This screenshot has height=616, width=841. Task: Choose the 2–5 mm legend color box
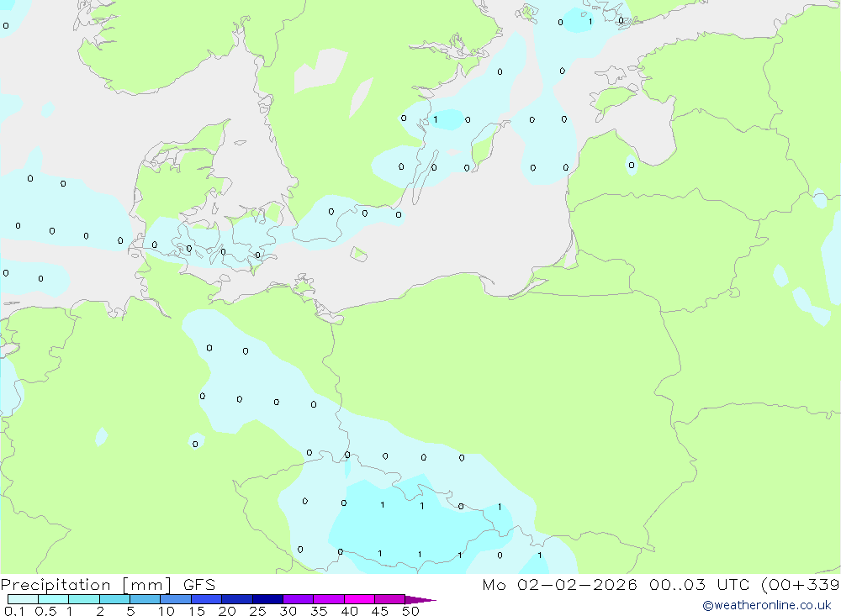[x=114, y=599]
